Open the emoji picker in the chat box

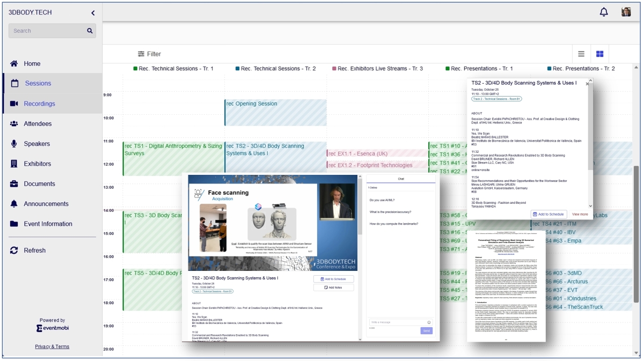[429, 322]
